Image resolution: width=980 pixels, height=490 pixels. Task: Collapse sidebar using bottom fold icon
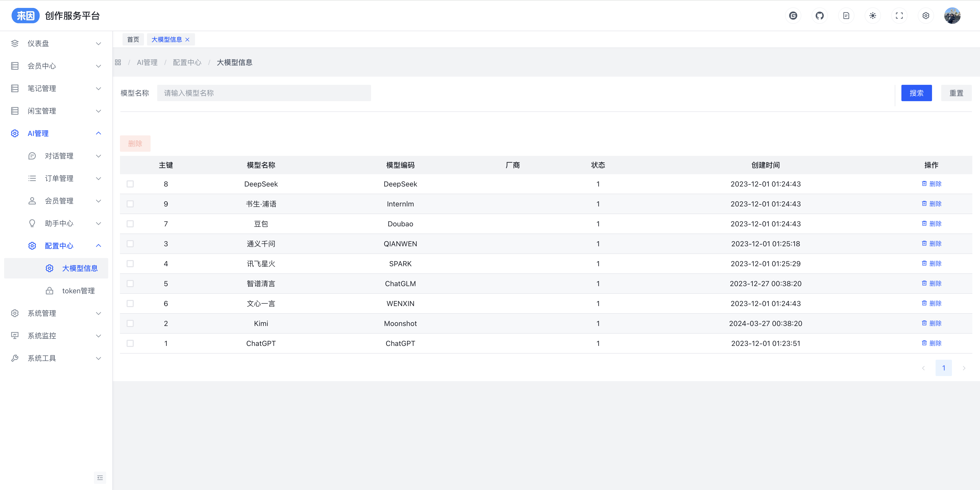[x=100, y=477]
